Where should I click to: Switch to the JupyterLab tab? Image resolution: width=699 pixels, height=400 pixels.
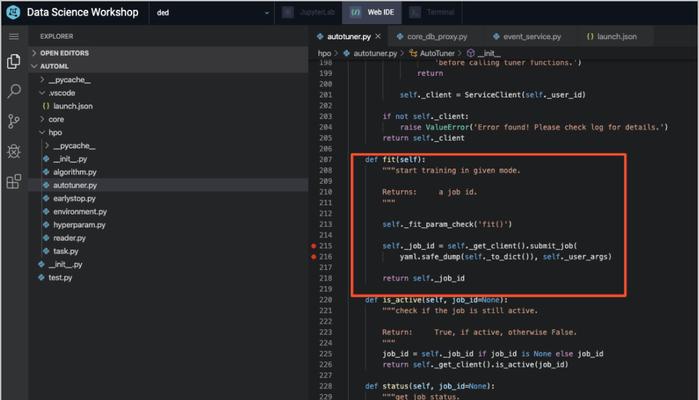click(308, 12)
